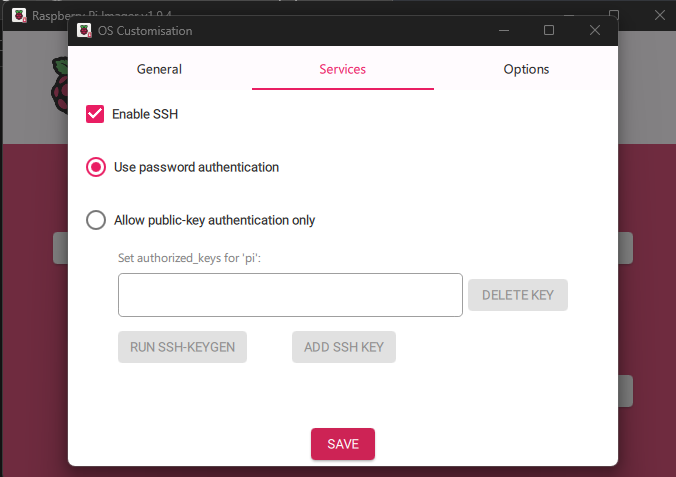Close the Raspberry Pi Imager main window

659,15
